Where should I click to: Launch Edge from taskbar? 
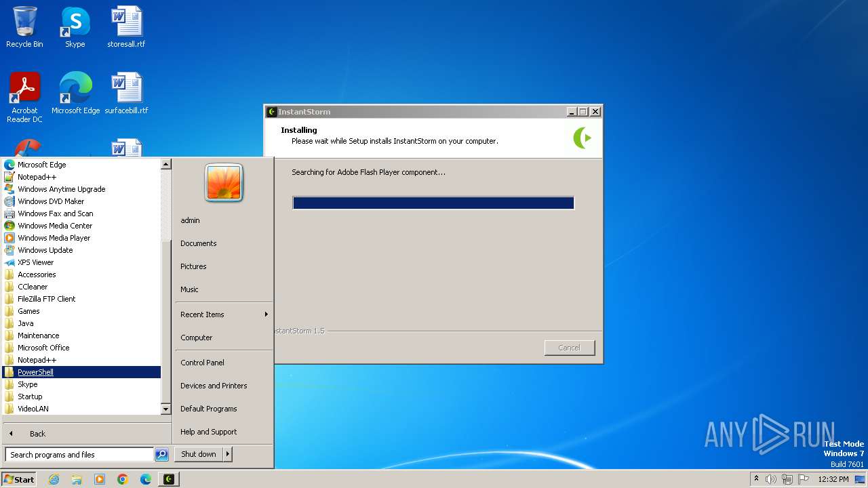click(x=146, y=479)
